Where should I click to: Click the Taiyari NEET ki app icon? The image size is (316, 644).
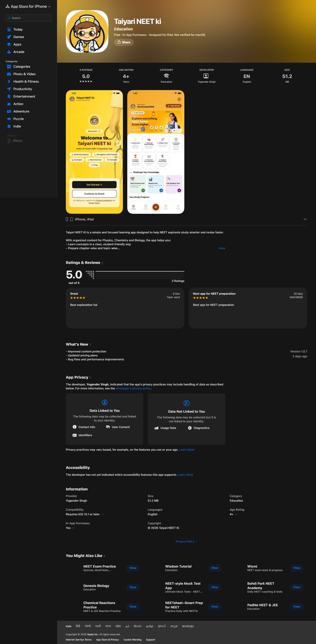point(87,31)
